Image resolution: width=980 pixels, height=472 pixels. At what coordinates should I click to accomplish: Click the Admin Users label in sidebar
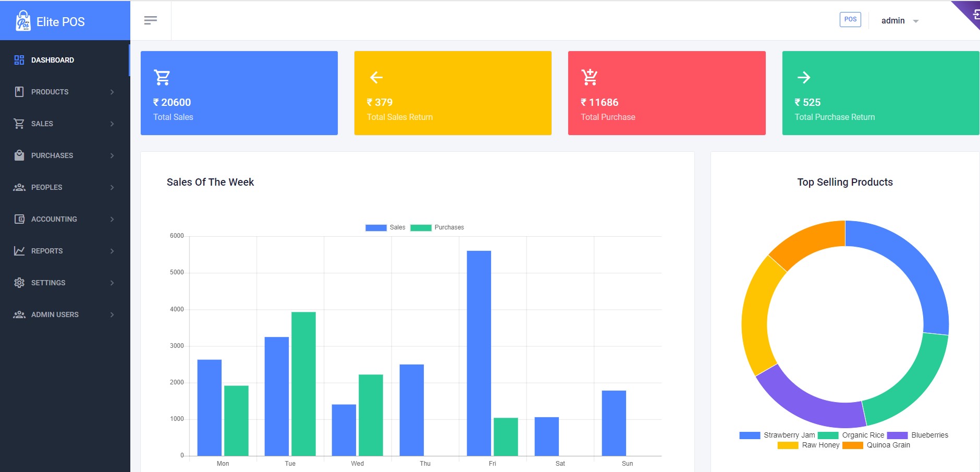55,314
